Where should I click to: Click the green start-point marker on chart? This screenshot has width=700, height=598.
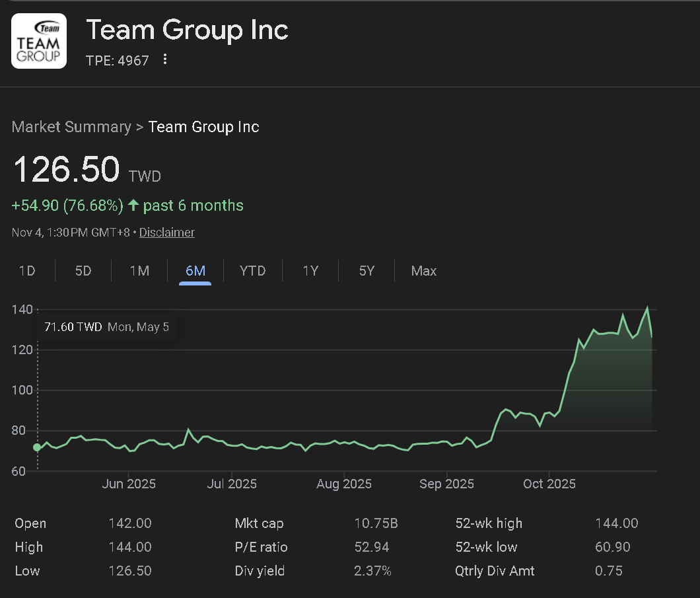tap(37, 447)
